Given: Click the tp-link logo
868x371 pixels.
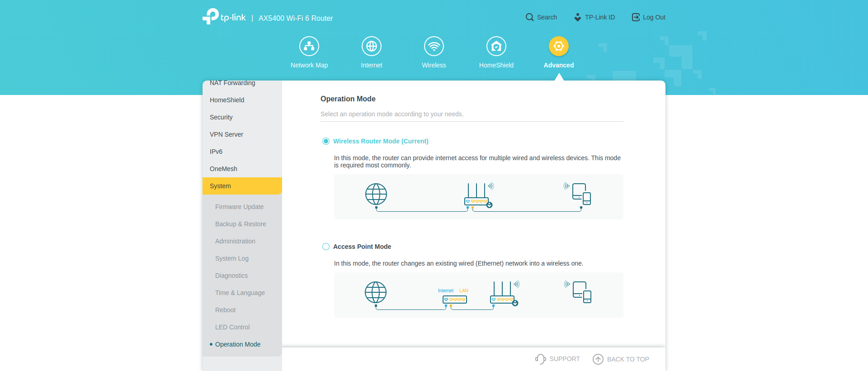Looking at the screenshot, I should (x=224, y=17).
